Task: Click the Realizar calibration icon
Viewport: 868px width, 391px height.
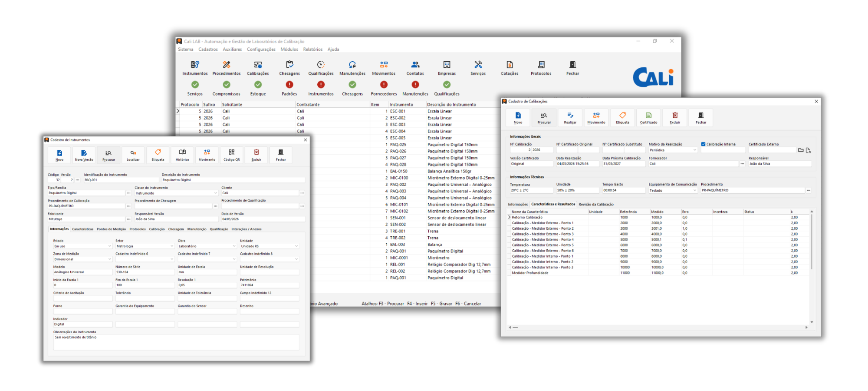Action: [x=570, y=118]
